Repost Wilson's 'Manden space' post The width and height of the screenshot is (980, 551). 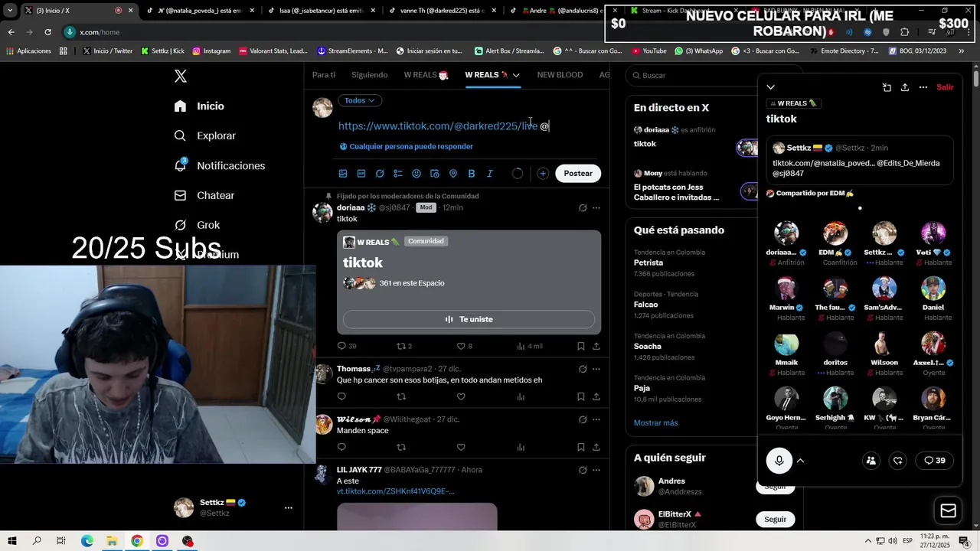tap(401, 447)
